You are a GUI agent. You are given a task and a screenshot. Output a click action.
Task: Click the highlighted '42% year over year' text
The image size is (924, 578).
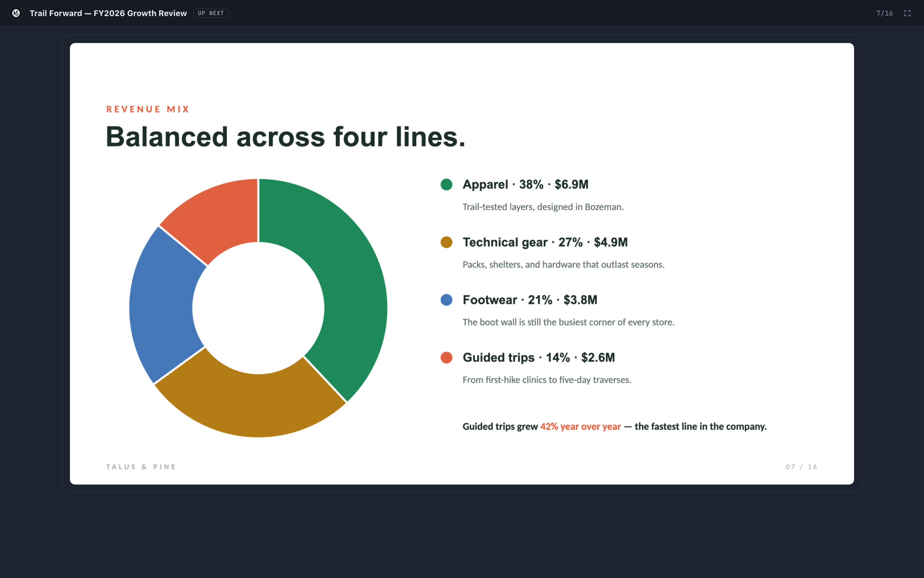point(580,427)
